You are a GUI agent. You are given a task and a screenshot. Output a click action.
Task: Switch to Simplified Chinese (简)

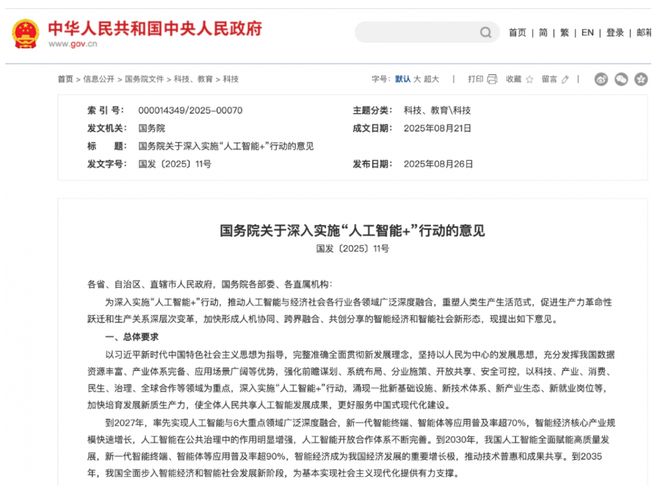543,32
